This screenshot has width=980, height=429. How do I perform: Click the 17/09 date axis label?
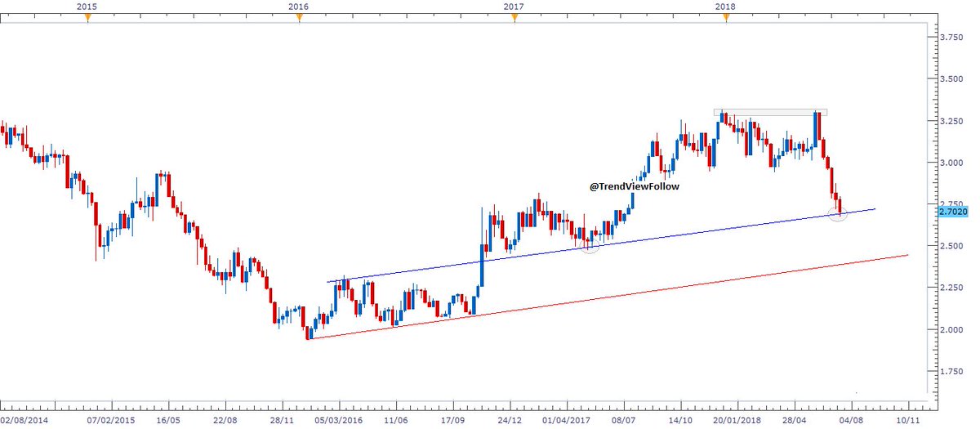click(453, 420)
